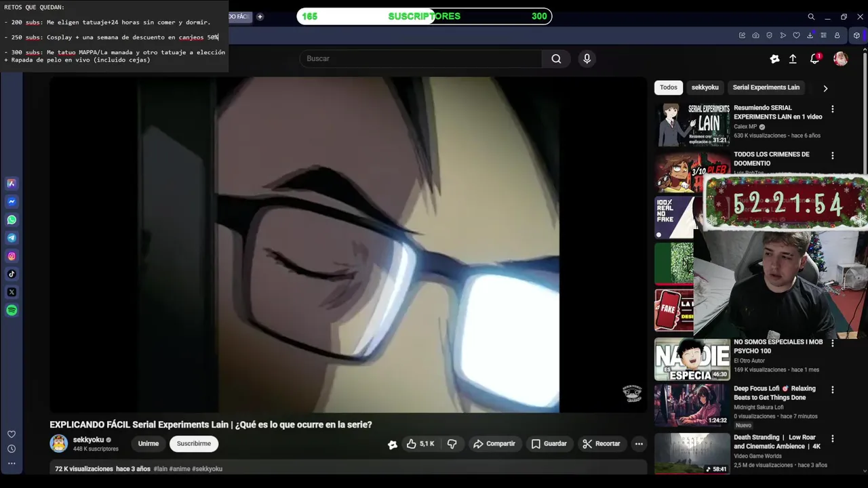
Task: Open Instagram in Opera sidebar
Action: tap(12, 256)
